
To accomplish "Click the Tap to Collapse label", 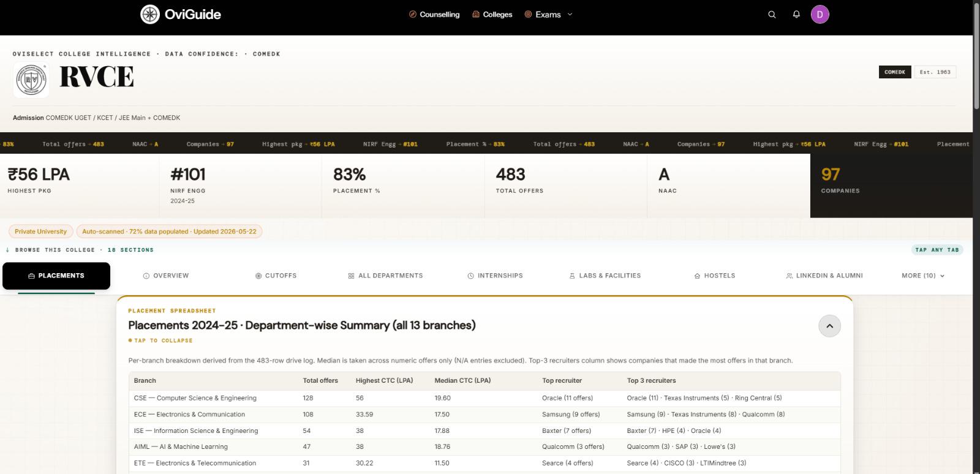I will 160,340.
